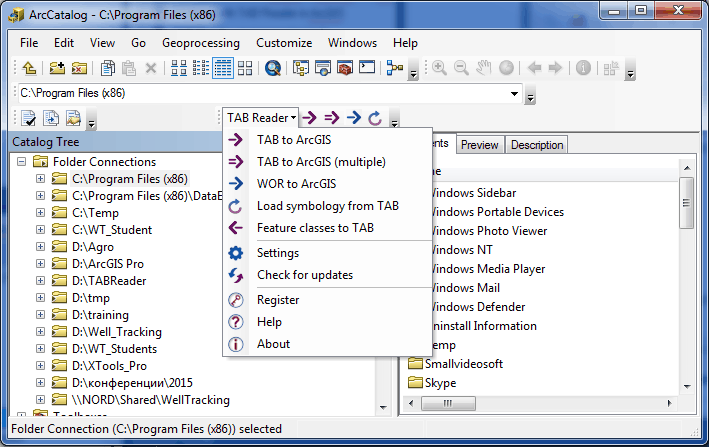The height and width of the screenshot is (447, 709).
Task: Click the Connect To Folder icon
Action: point(57,68)
